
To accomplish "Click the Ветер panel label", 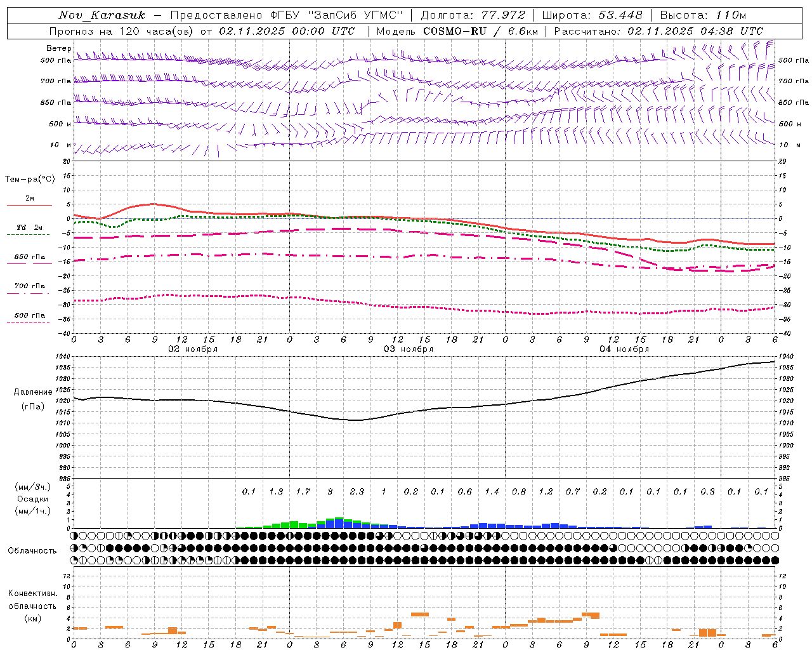I will [x=58, y=48].
